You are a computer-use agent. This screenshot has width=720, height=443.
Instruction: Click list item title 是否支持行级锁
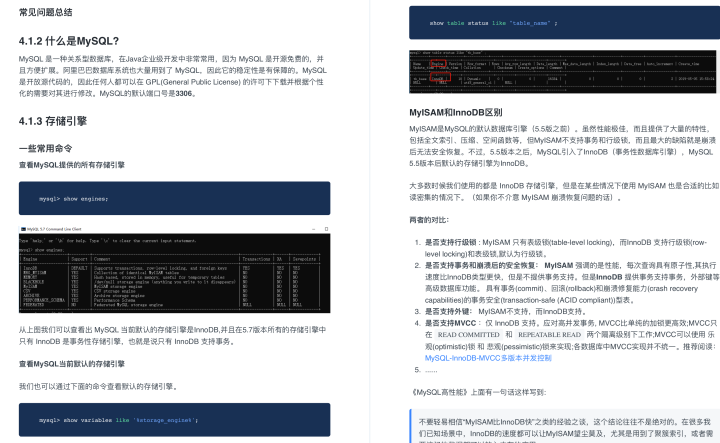pyautogui.click(x=450, y=242)
